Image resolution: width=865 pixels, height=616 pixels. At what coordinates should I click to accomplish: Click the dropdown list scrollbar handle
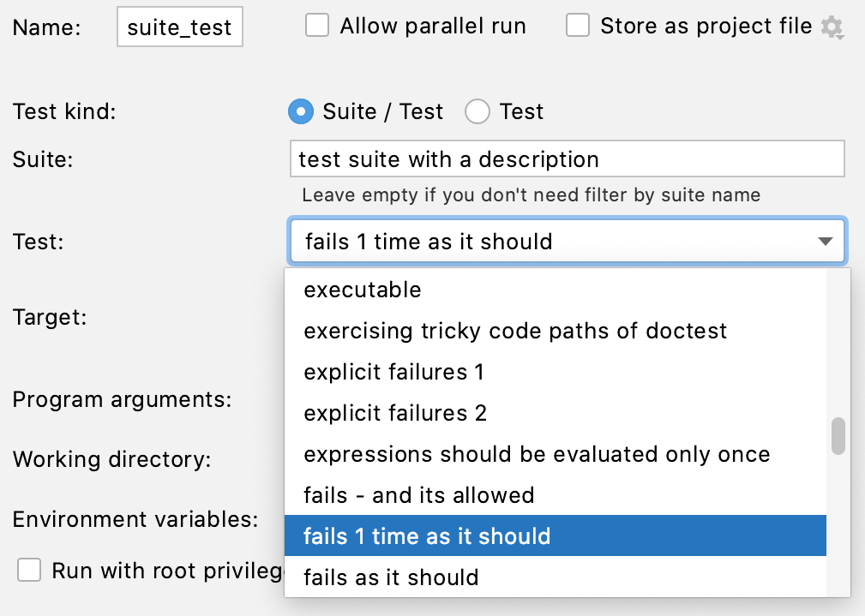pos(838,437)
